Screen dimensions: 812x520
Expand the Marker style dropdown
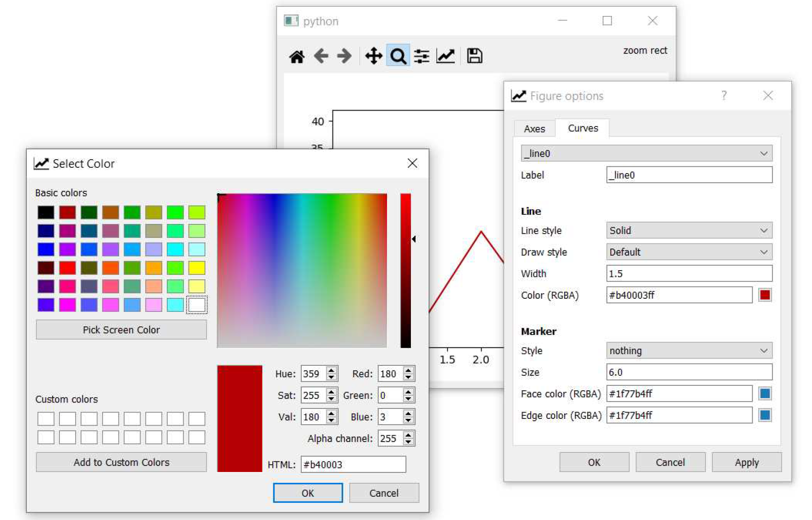pyautogui.click(x=689, y=351)
